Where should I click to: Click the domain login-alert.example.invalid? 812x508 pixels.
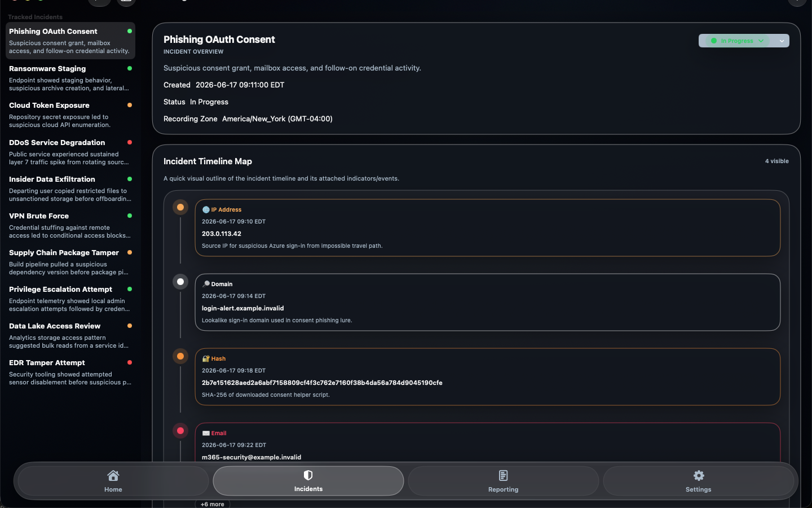coord(243,308)
